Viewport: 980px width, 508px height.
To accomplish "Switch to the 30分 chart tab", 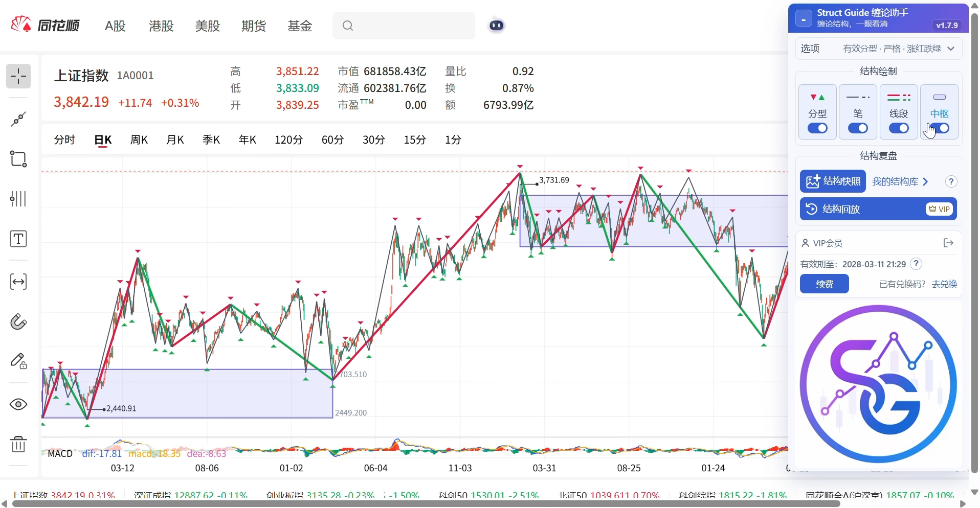I will point(373,140).
